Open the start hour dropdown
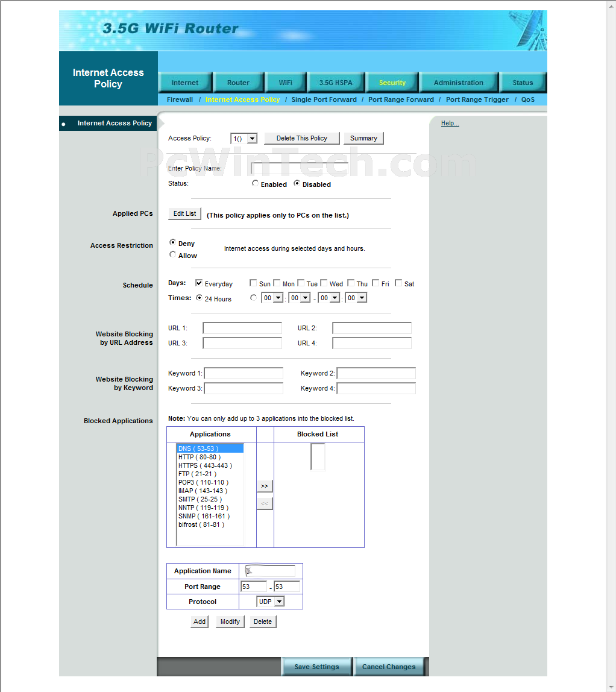Viewport: 616px width, 692px height. pyautogui.click(x=272, y=298)
